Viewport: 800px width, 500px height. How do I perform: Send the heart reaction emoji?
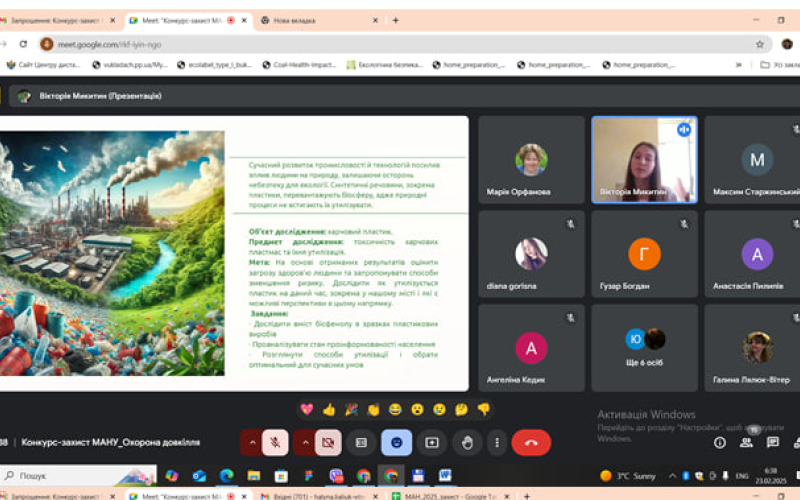coord(307,409)
